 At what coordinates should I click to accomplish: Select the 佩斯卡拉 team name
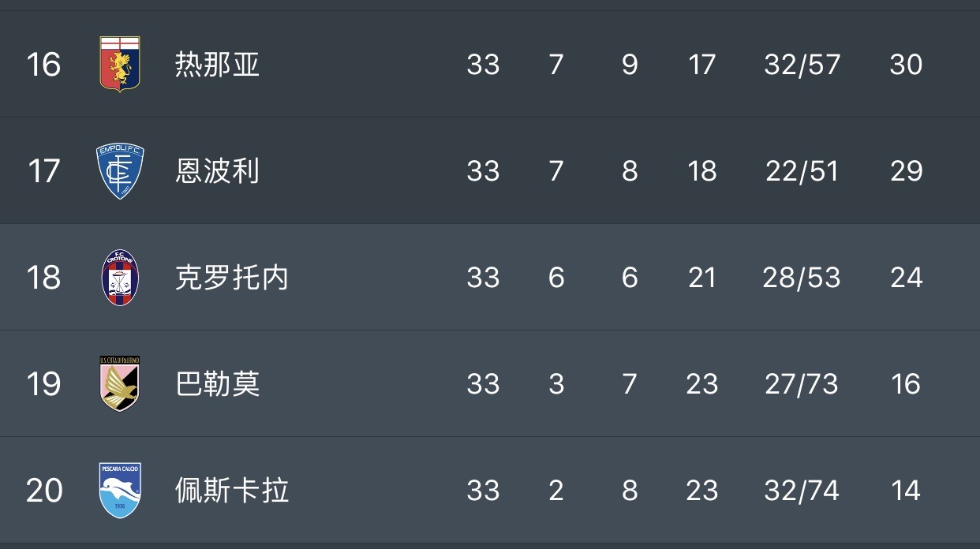click(x=231, y=491)
